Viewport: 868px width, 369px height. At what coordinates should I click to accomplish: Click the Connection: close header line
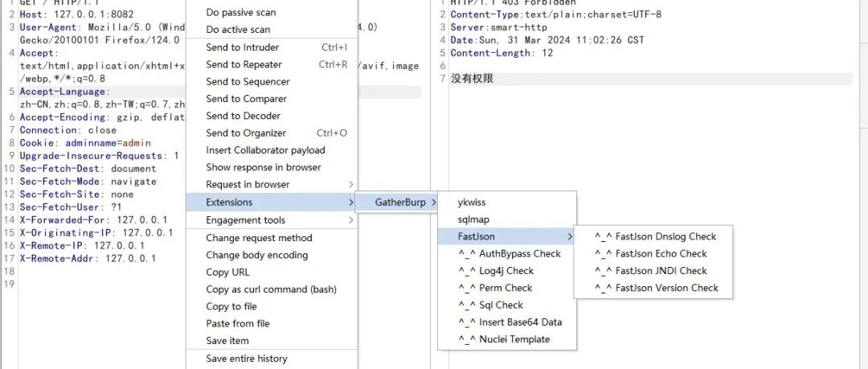pos(68,130)
